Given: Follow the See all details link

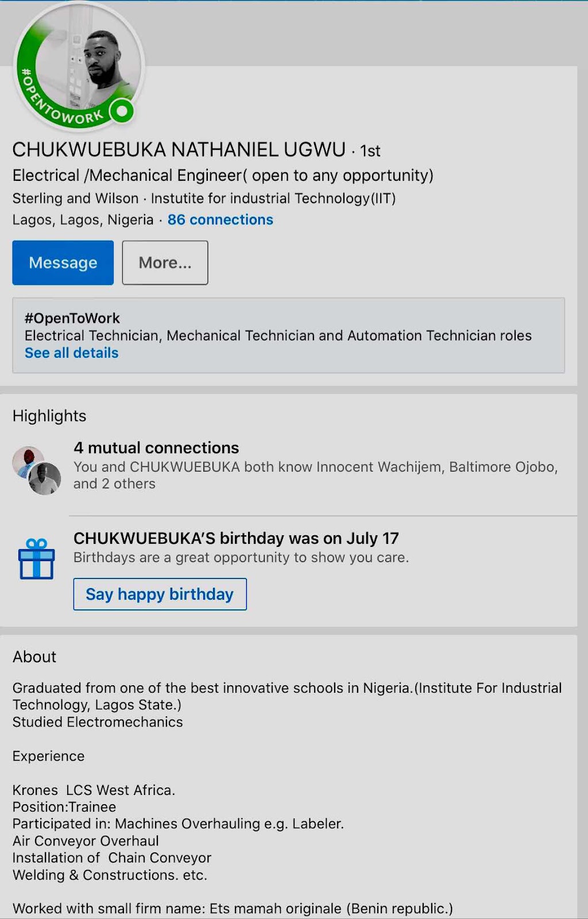Looking at the screenshot, I should point(71,353).
